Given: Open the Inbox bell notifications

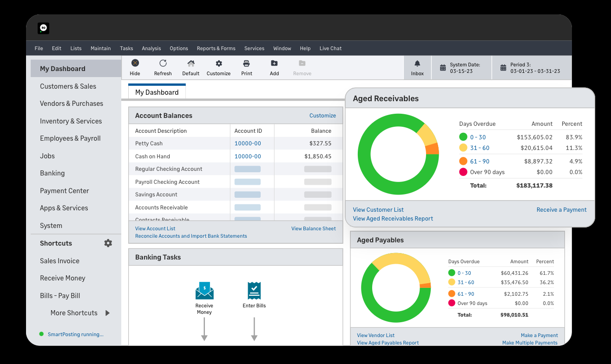Looking at the screenshot, I should click(417, 64).
